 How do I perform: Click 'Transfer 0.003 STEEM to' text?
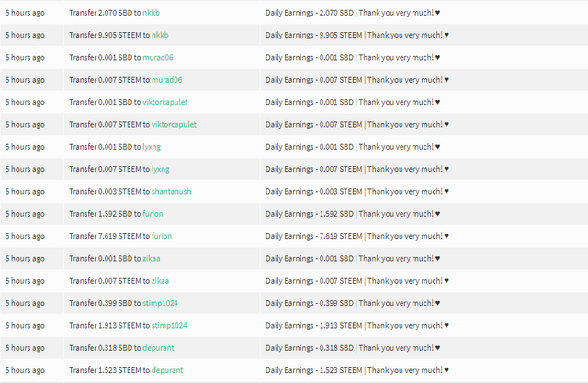click(x=109, y=191)
